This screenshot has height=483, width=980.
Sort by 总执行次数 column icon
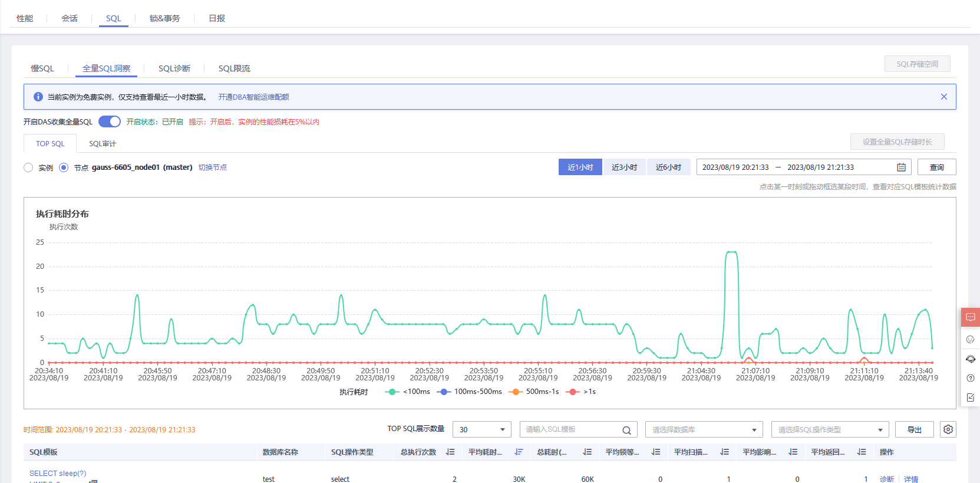(450, 452)
